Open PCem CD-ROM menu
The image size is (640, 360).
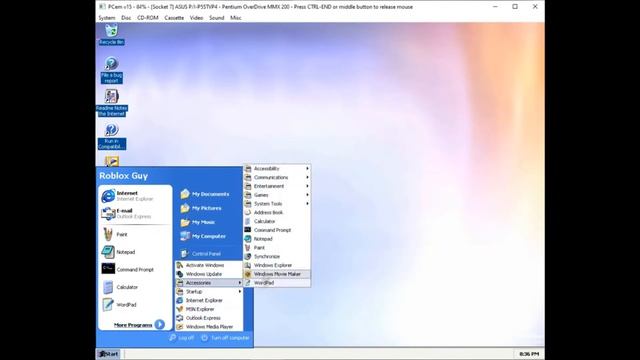[x=148, y=18]
